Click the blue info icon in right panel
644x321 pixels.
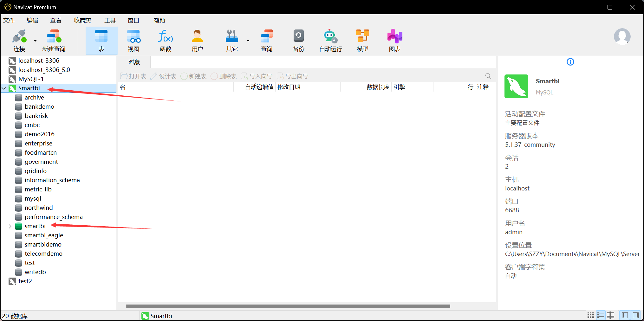[570, 62]
